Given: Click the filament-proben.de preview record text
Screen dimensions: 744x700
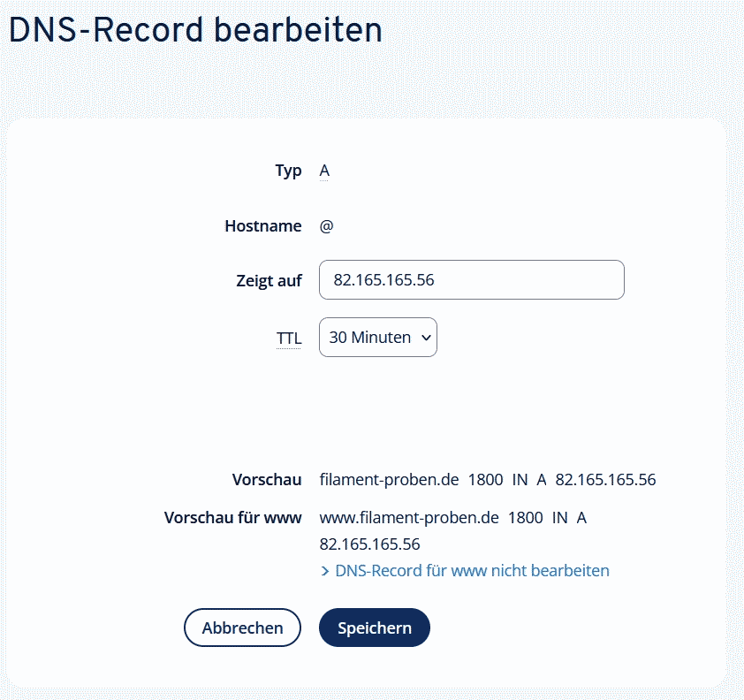Looking at the screenshot, I should coord(389,481).
